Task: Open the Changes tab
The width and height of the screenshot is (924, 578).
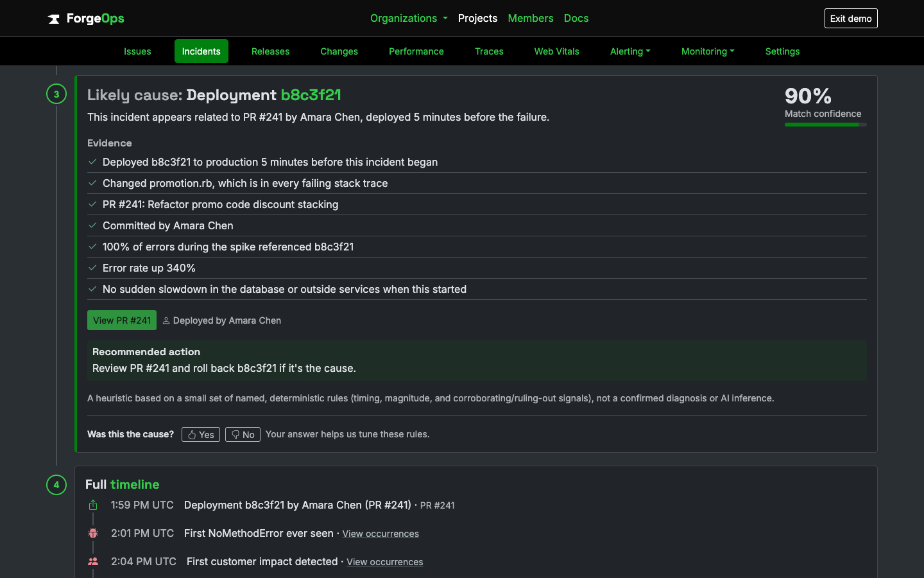Action: tap(339, 51)
